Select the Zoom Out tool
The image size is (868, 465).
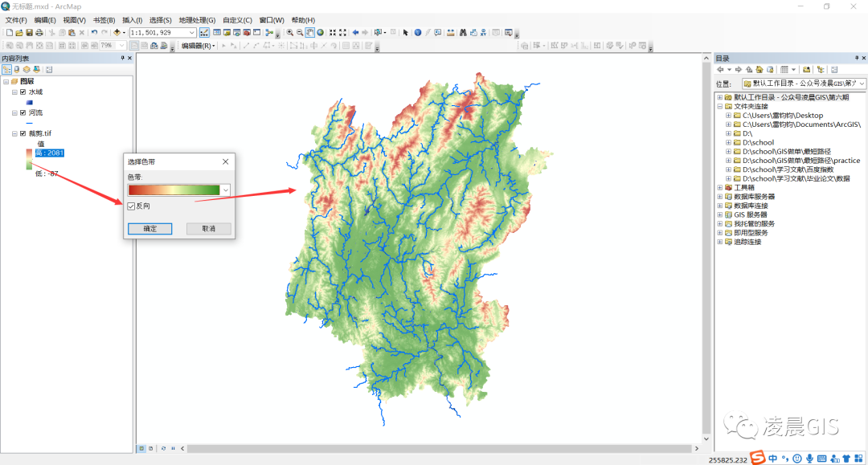(x=300, y=33)
